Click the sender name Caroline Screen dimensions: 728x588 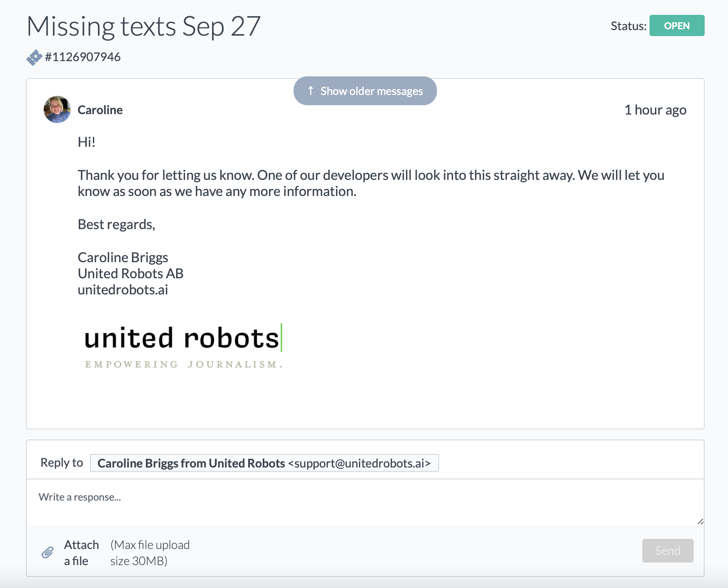(100, 110)
